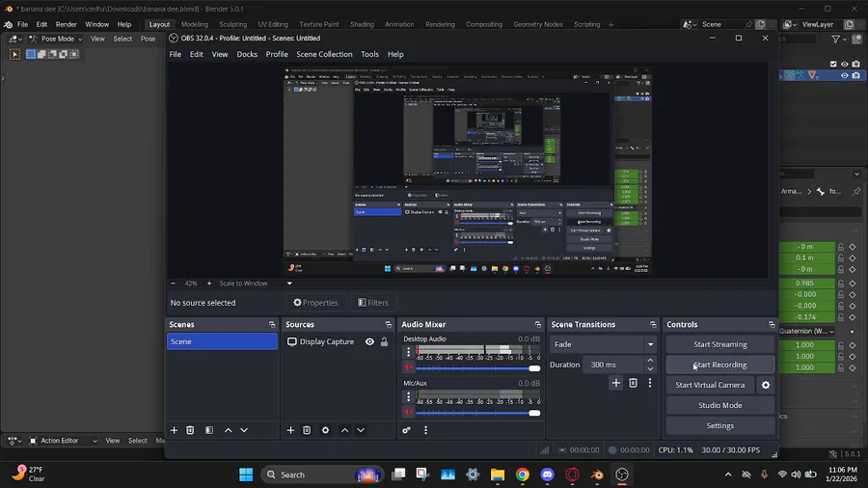Switch to Blender Sculpting workspace tab

233,24
